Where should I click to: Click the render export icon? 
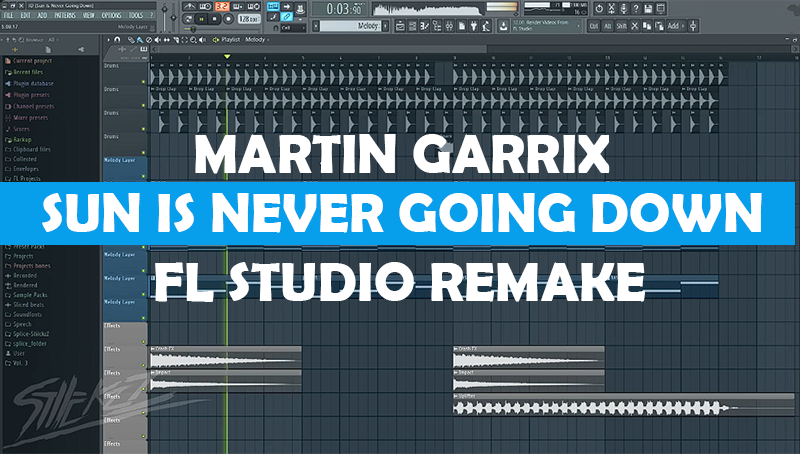[660, 9]
